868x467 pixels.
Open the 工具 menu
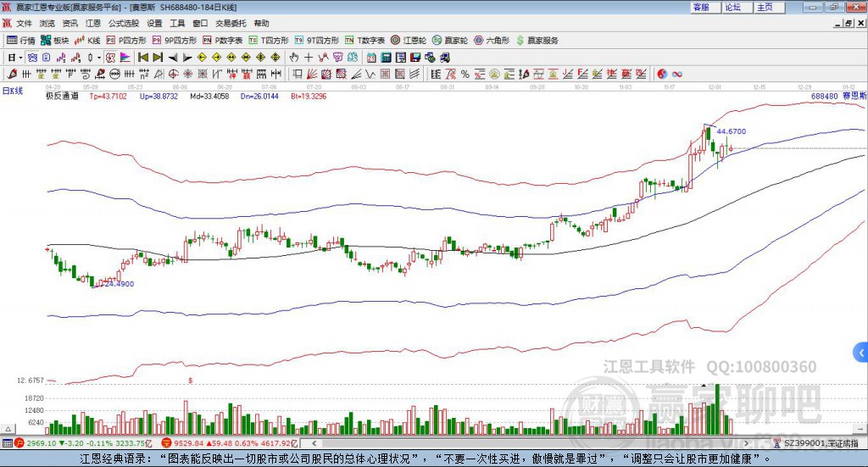177,23
